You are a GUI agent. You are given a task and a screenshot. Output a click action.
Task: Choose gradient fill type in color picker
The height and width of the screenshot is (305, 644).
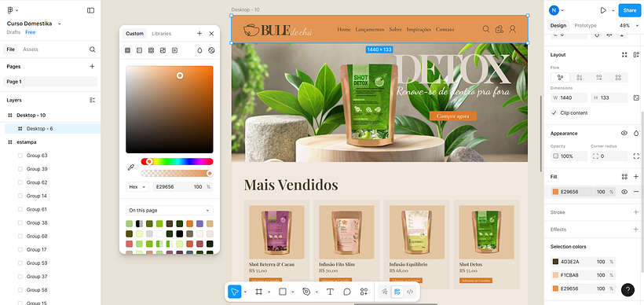pos(139,50)
